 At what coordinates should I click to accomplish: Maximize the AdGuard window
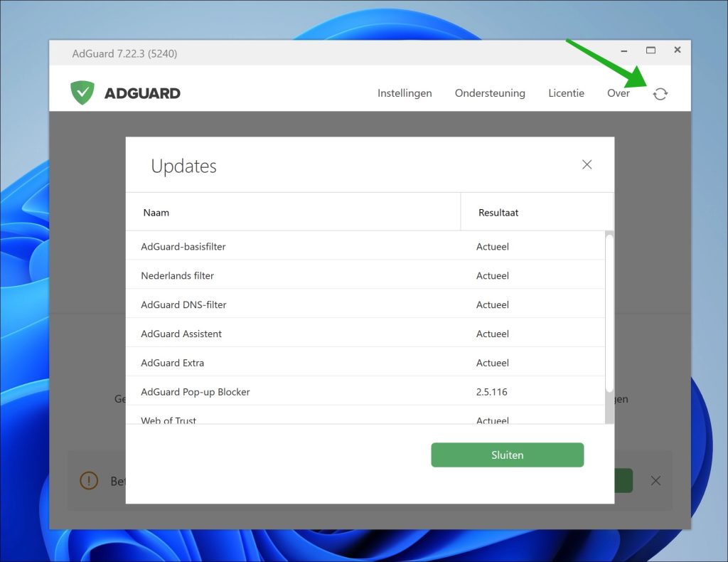point(651,51)
